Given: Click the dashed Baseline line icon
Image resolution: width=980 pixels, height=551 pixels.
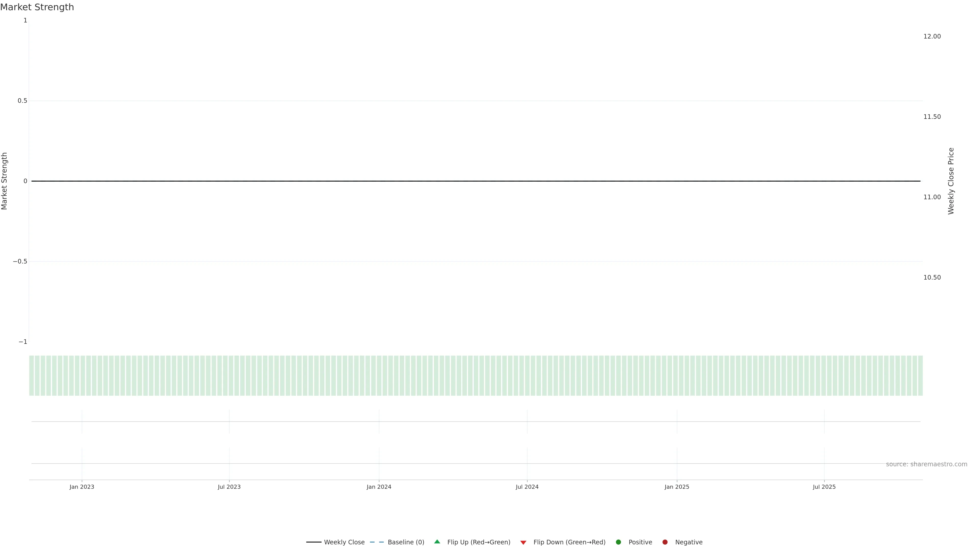Looking at the screenshot, I should 377,542.
